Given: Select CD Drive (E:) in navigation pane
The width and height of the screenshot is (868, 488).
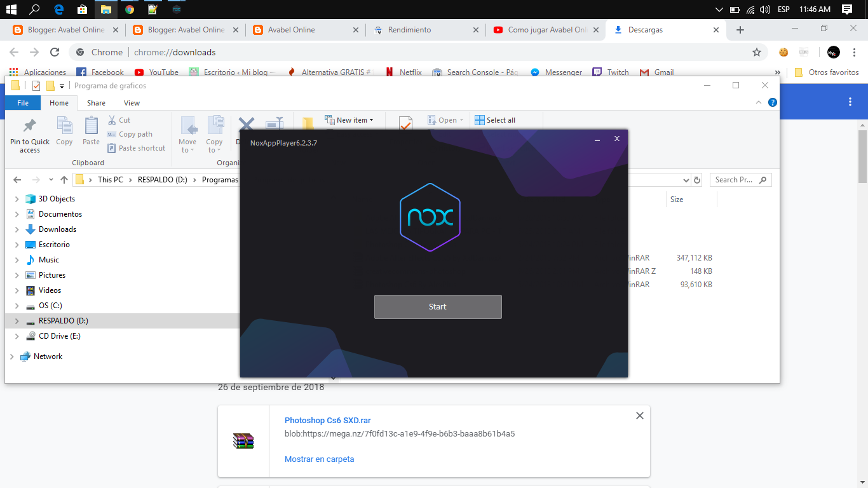Looking at the screenshot, I should click(x=60, y=336).
